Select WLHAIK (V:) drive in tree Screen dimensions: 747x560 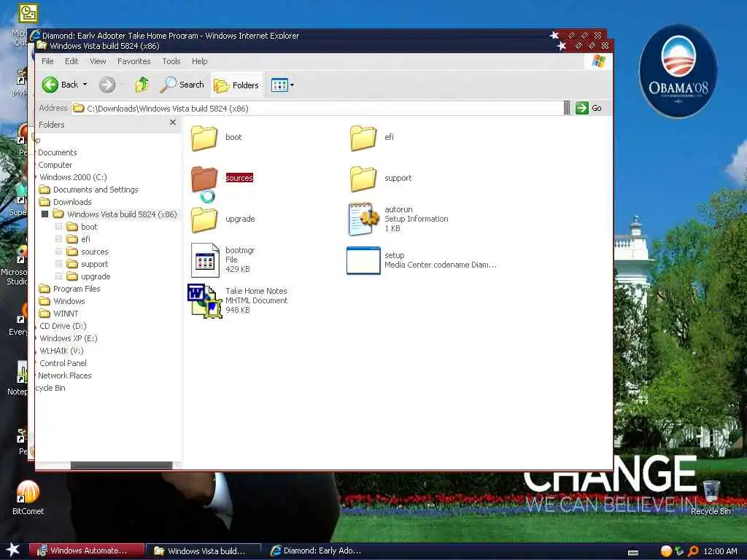tap(61, 351)
